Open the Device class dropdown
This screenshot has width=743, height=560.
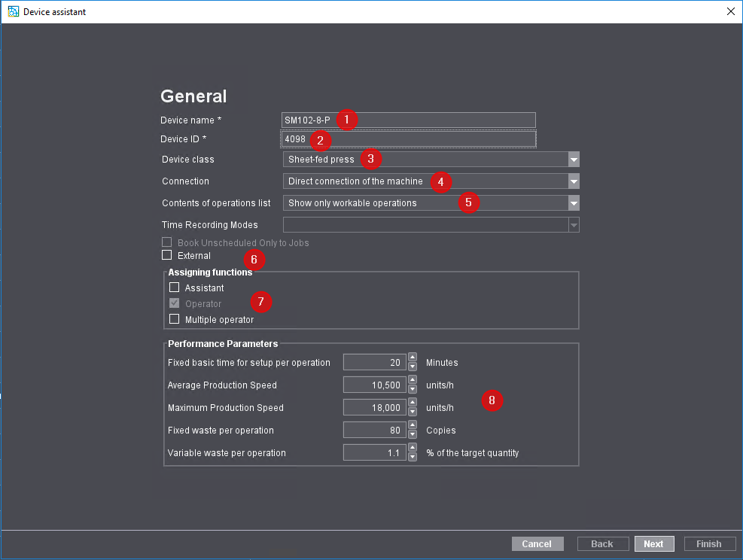[574, 160]
